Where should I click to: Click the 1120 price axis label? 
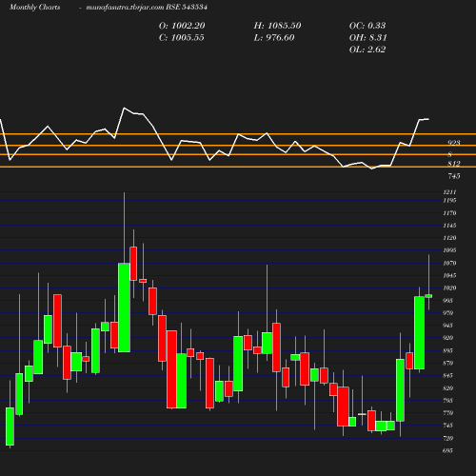pos(450,238)
